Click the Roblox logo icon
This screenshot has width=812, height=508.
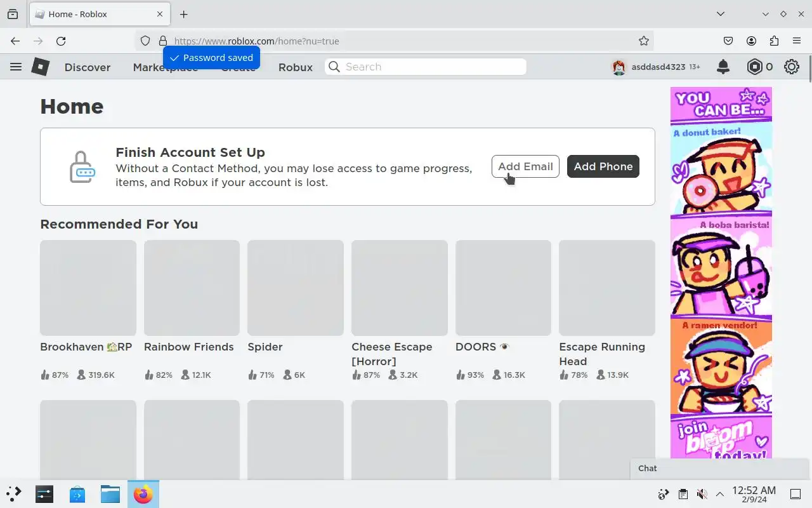coord(41,67)
